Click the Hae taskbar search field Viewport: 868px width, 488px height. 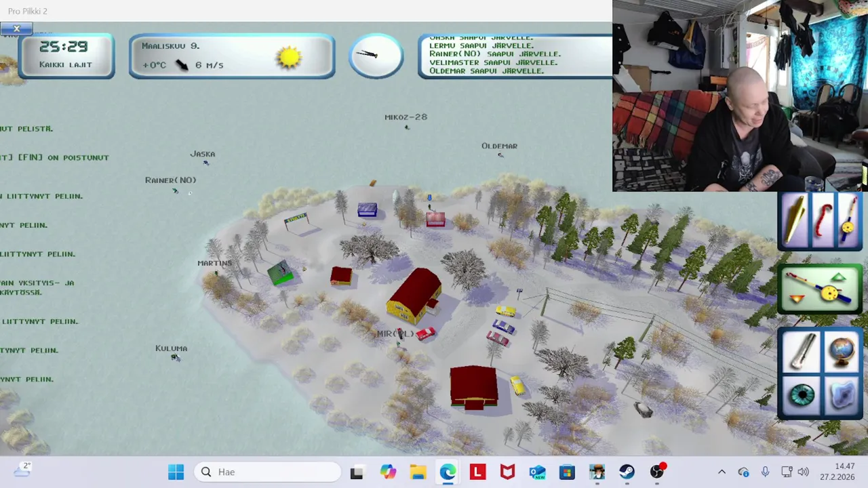[x=267, y=472]
